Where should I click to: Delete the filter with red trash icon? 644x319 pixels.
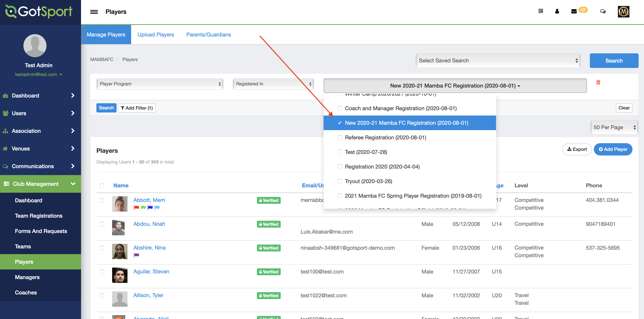[x=598, y=82]
